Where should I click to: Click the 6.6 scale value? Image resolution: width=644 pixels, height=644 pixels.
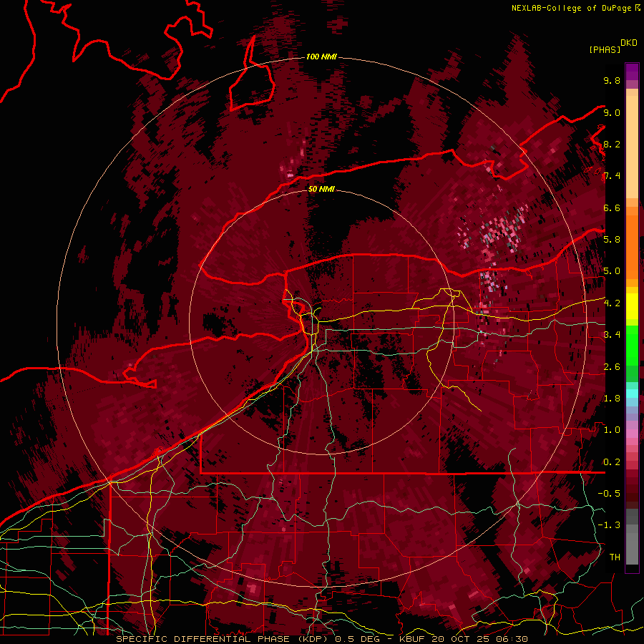click(612, 208)
